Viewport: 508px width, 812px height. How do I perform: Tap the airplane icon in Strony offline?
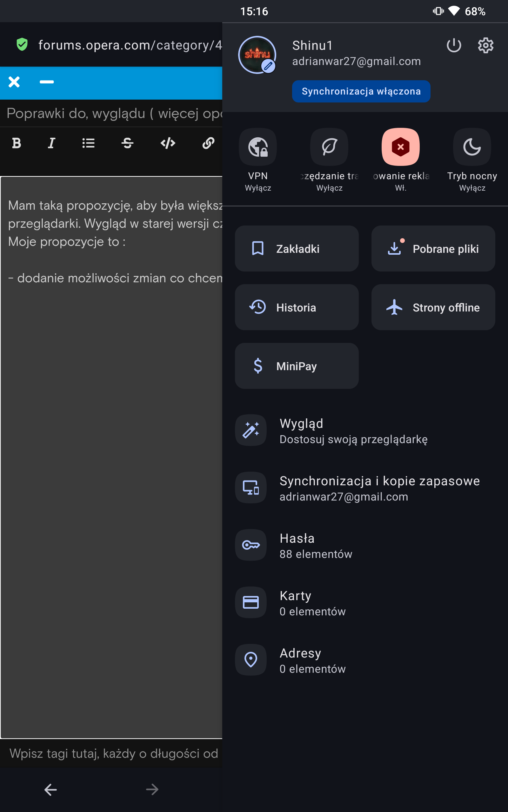click(x=394, y=307)
